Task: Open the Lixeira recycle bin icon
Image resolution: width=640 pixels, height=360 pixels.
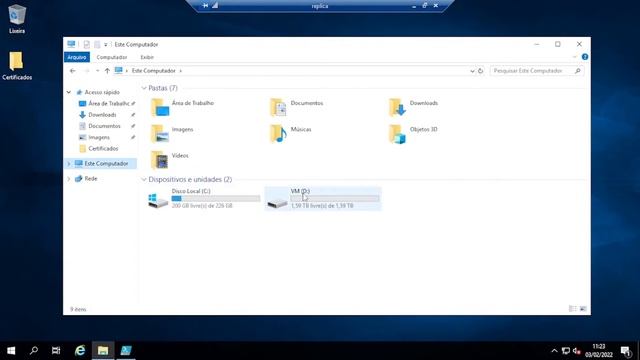Action: pyautogui.click(x=17, y=19)
